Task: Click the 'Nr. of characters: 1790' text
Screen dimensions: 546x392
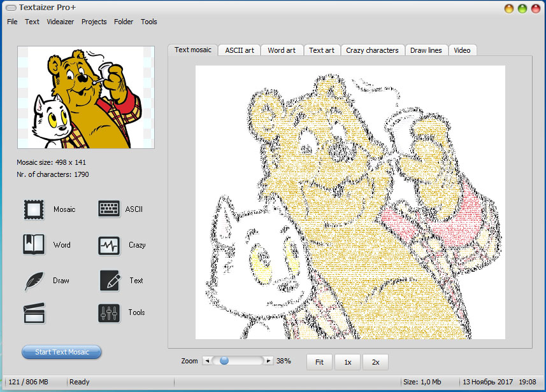Action: [53, 174]
